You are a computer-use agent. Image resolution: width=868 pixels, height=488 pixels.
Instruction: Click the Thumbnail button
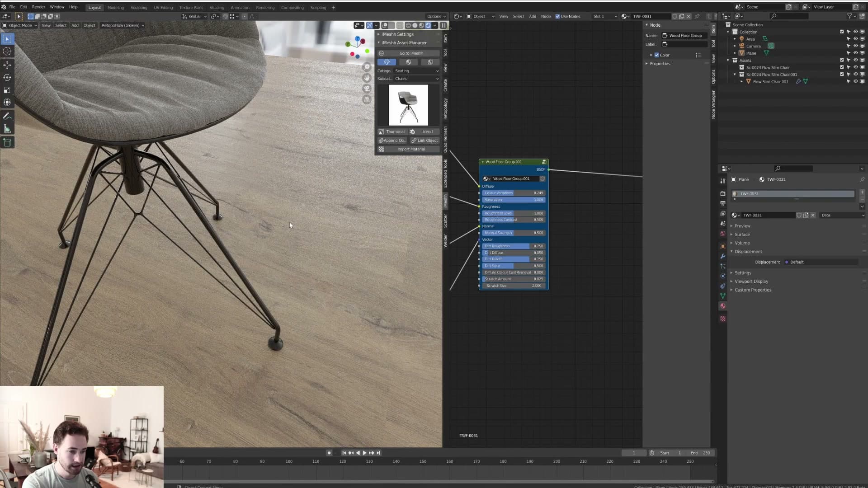392,132
